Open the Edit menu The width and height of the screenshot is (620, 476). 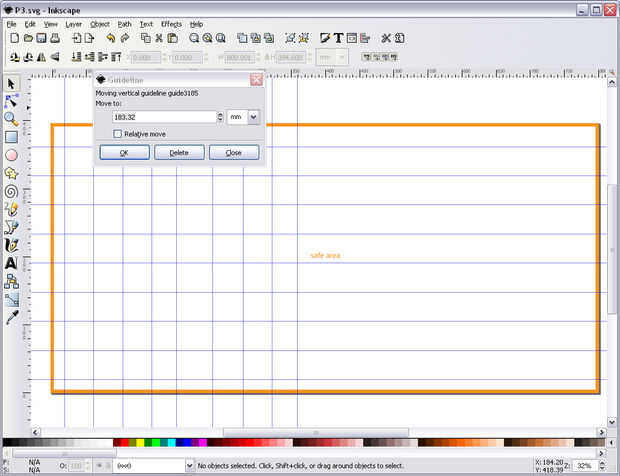30,24
